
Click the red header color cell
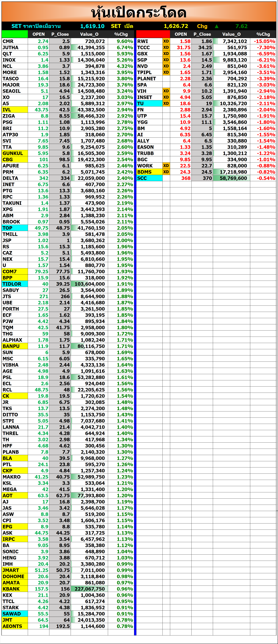coord(153,34)
